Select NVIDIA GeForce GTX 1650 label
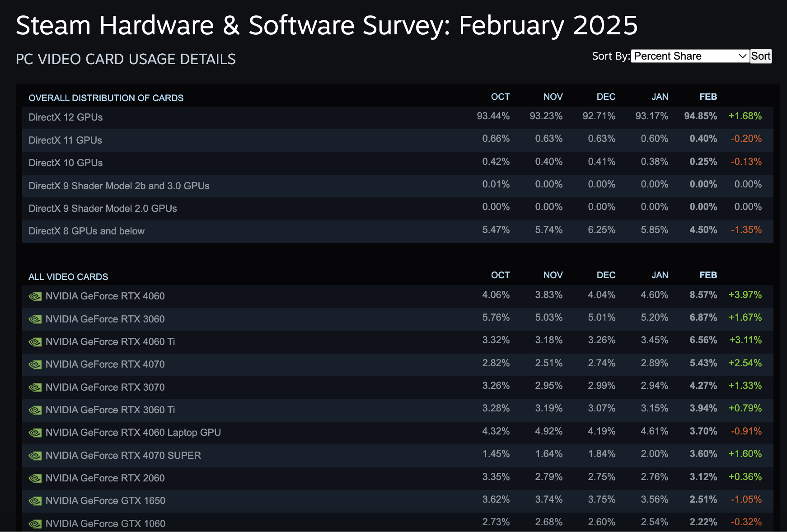Viewport: 787px width, 532px height. (106, 501)
